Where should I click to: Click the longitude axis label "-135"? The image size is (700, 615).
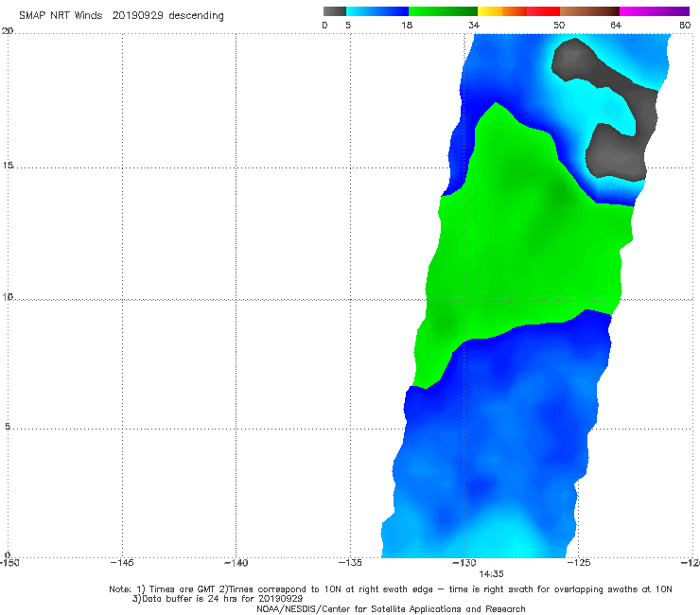point(350,563)
